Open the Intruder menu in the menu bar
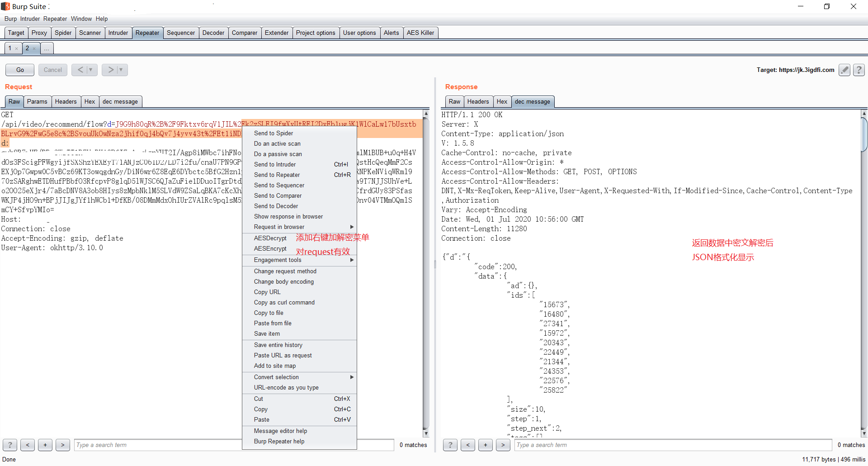Viewport: 868px width, 466px height. click(x=30, y=19)
